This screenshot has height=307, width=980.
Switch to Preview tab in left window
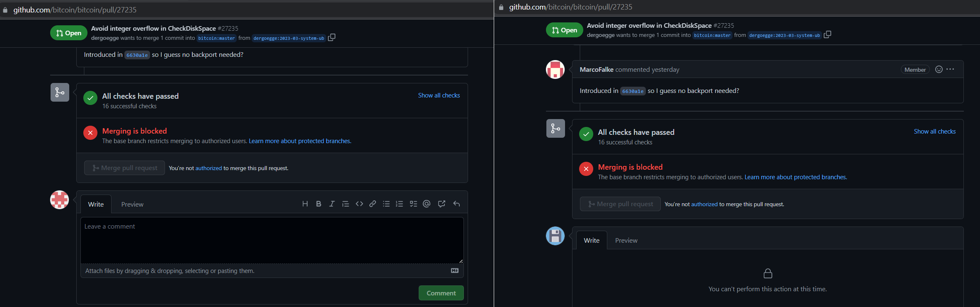[x=132, y=204]
